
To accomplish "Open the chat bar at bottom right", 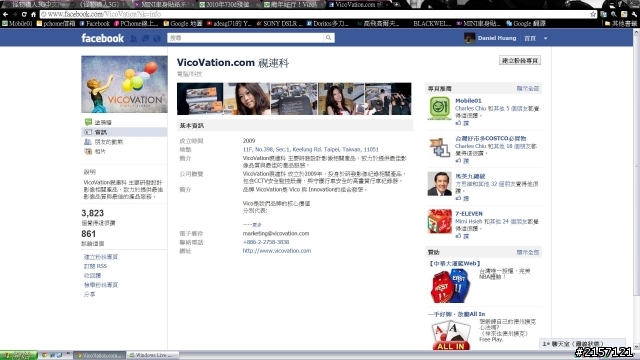I will [582, 344].
